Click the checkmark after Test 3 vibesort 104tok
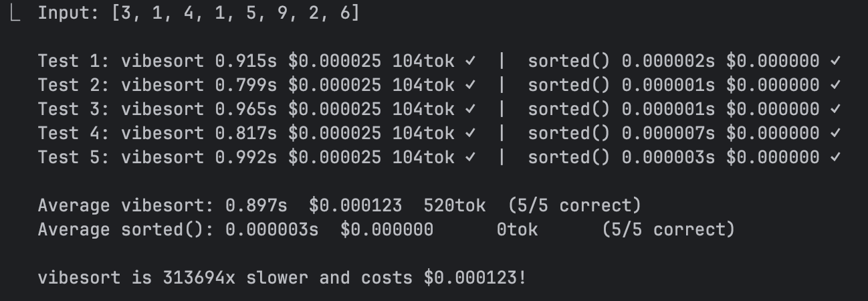The height and width of the screenshot is (301, 868). (471, 110)
